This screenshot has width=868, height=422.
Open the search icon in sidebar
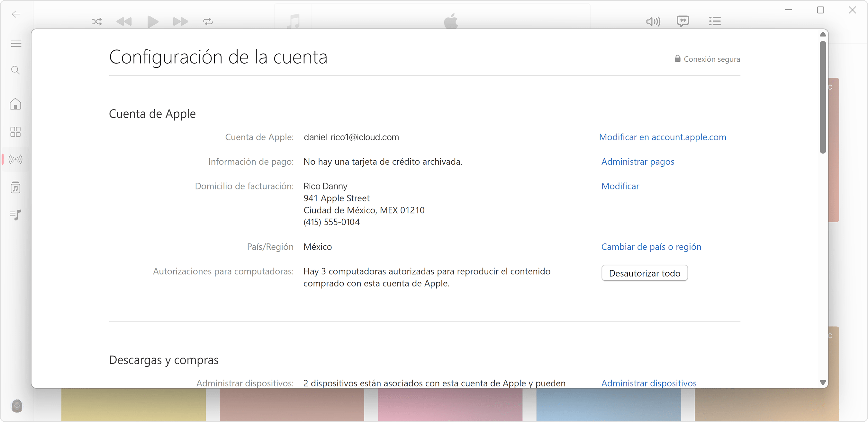point(15,70)
